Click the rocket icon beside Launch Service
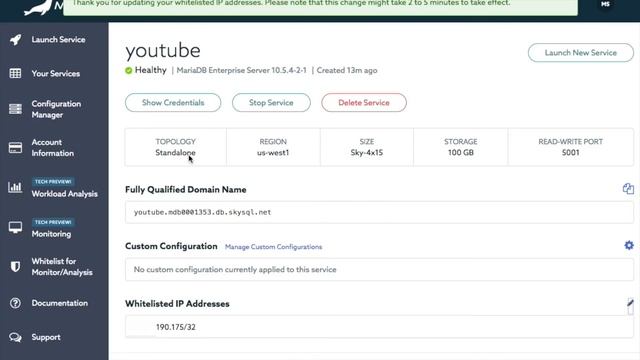This screenshot has width=640, height=360. 16,40
